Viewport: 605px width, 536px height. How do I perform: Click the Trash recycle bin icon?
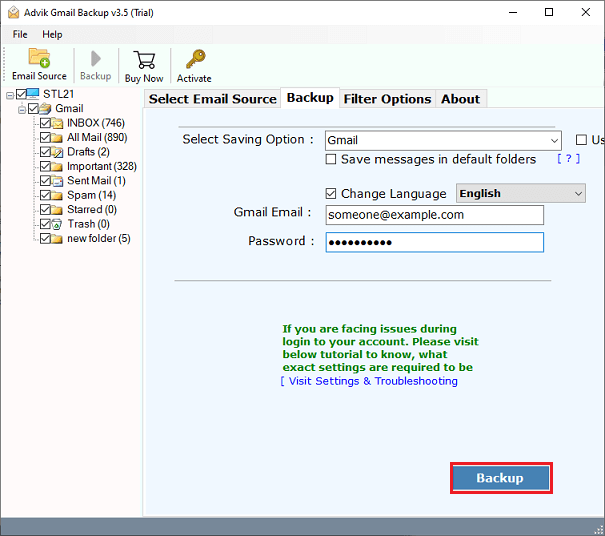57,224
